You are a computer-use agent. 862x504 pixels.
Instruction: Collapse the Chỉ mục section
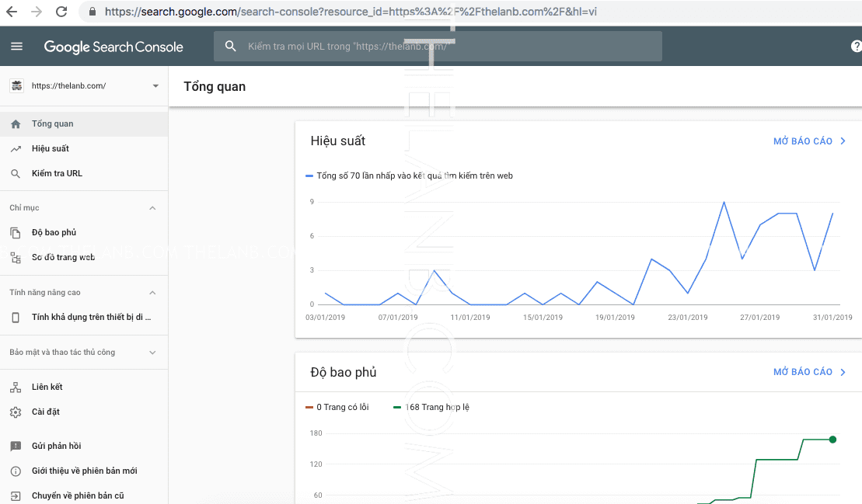[x=152, y=208]
